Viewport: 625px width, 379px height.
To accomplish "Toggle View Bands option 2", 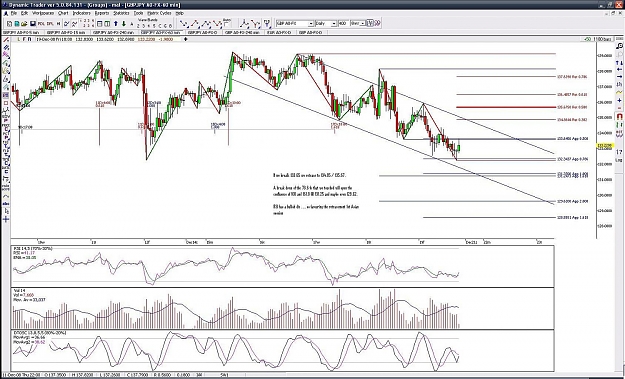I will (138, 26).
